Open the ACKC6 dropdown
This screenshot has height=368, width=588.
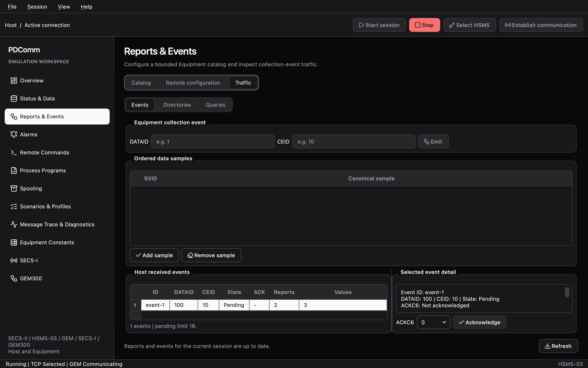(x=433, y=322)
